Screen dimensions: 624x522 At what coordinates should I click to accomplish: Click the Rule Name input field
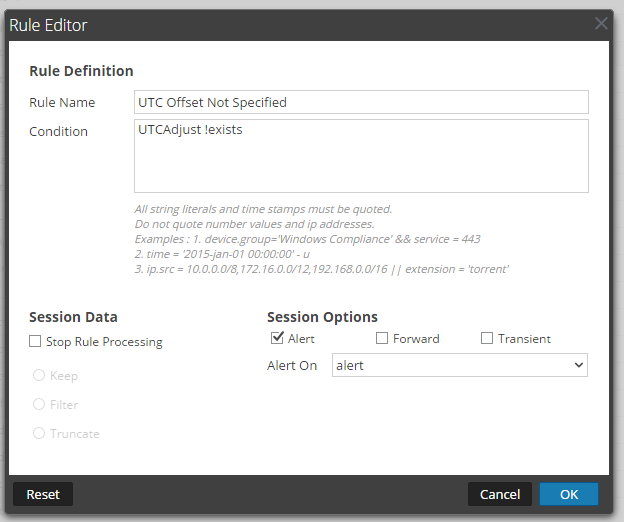361,102
